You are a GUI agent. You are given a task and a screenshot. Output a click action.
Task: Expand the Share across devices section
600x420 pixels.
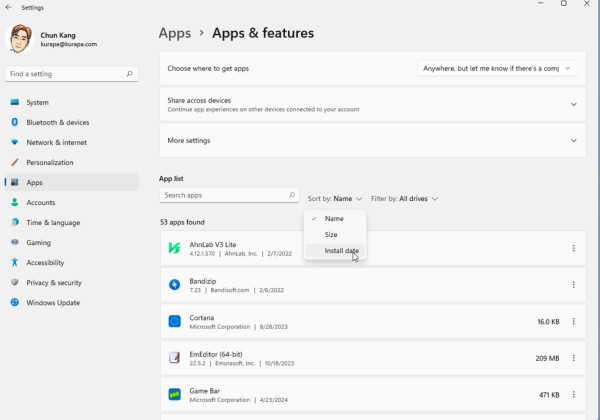(372, 104)
